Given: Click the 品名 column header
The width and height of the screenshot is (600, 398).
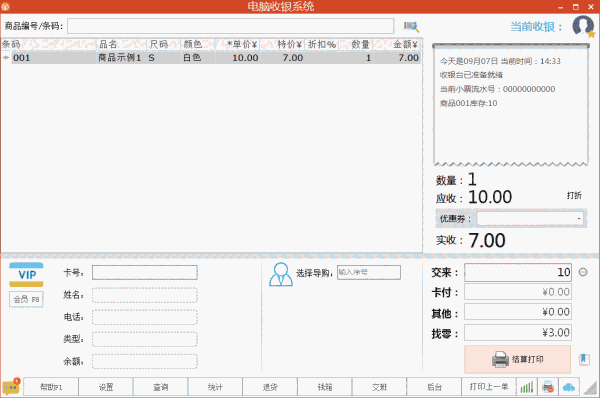Looking at the screenshot, I should coord(121,44).
